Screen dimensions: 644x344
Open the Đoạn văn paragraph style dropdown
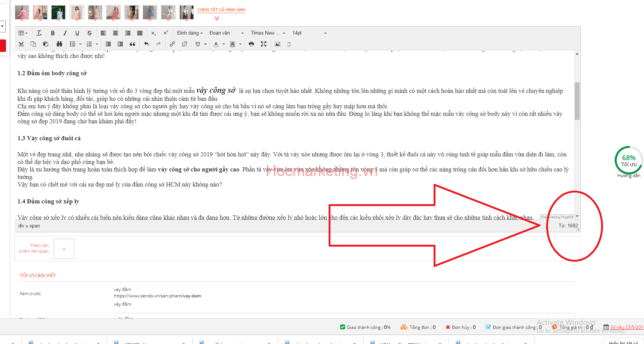coord(226,33)
